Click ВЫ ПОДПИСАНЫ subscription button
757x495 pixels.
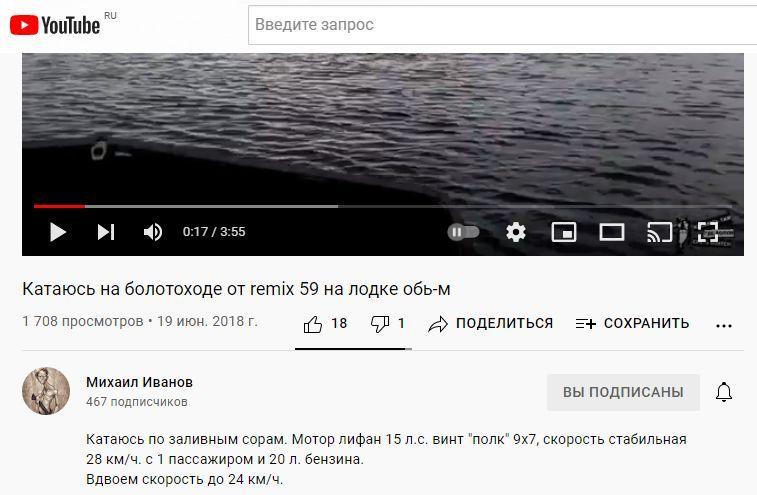[x=623, y=392]
